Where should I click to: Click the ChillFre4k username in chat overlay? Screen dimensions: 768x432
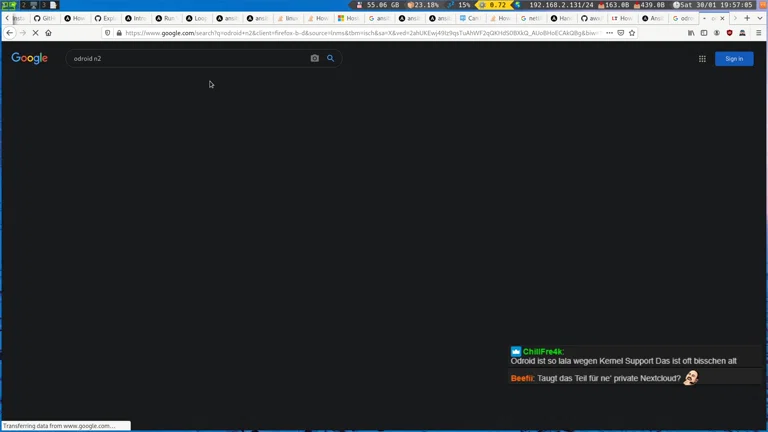tap(543, 351)
